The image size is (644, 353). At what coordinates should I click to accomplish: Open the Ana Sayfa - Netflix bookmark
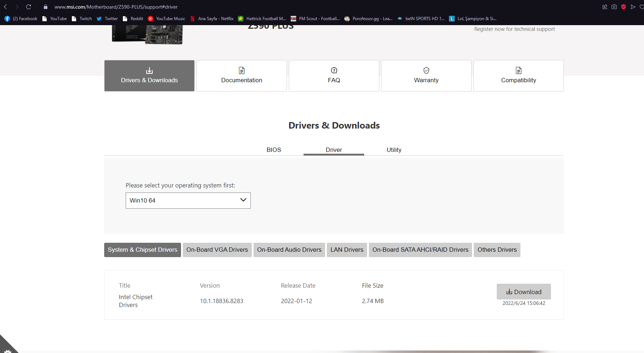click(212, 19)
